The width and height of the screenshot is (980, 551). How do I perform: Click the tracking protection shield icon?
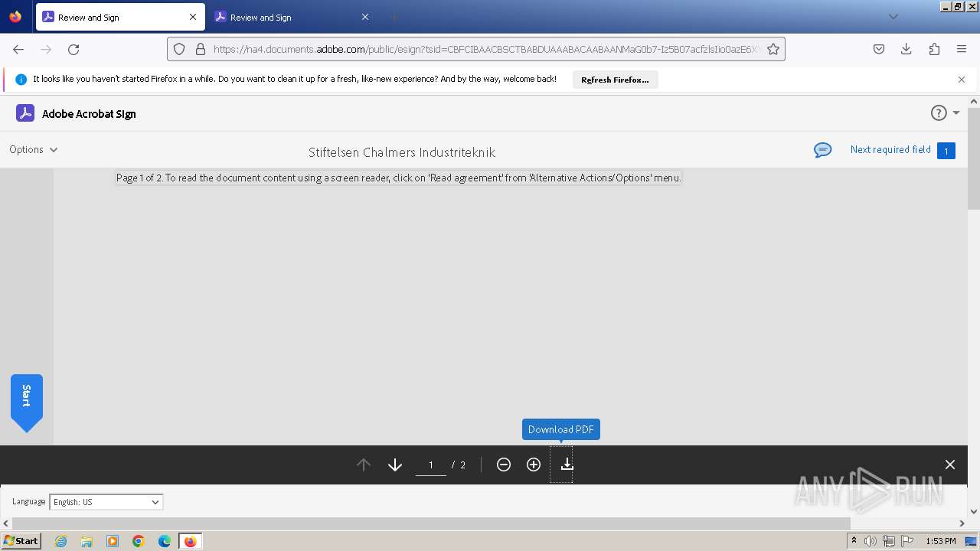[x=179, y=49]
